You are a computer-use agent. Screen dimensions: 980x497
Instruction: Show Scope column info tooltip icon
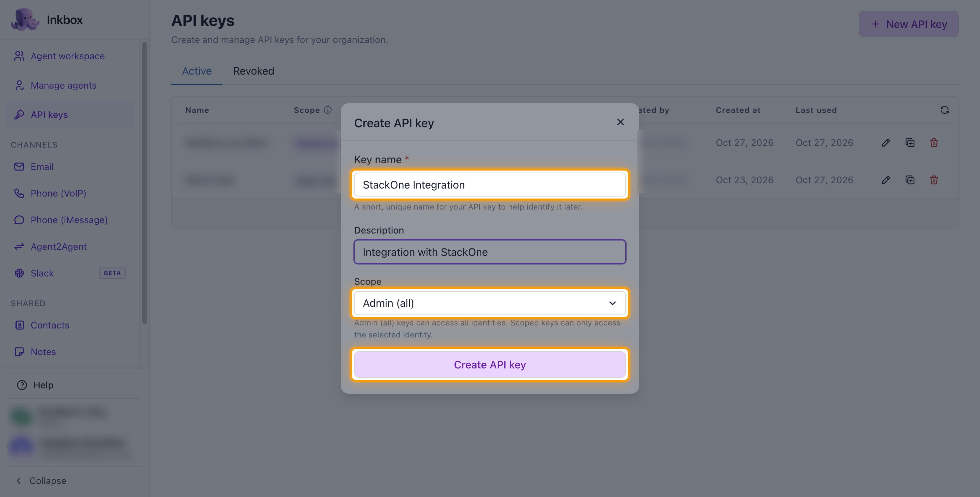pyautogui.click(x=327, y=110)
